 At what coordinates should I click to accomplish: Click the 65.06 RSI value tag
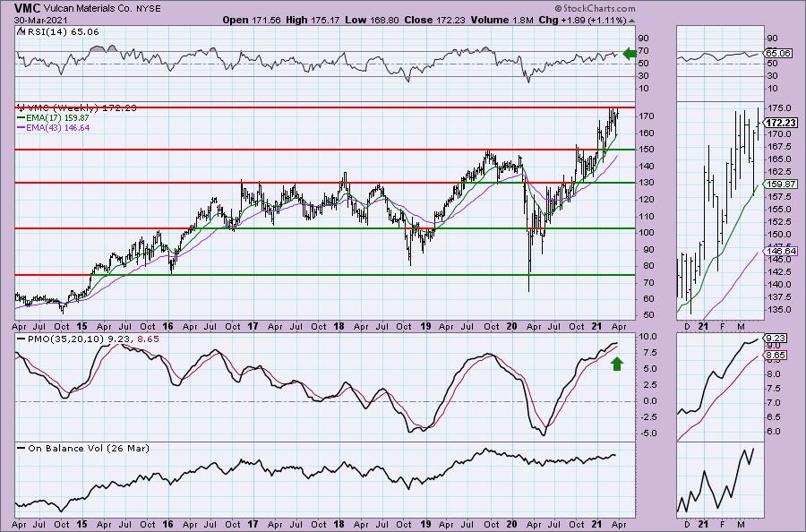777,53
